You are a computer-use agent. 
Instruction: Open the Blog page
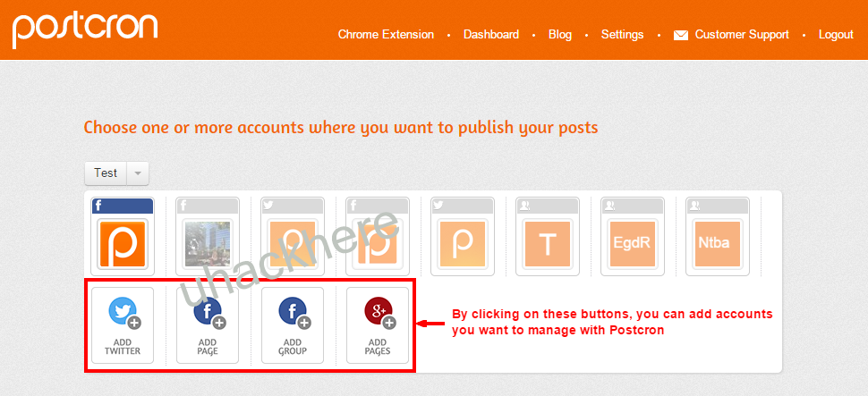click(x=559, y=34)
